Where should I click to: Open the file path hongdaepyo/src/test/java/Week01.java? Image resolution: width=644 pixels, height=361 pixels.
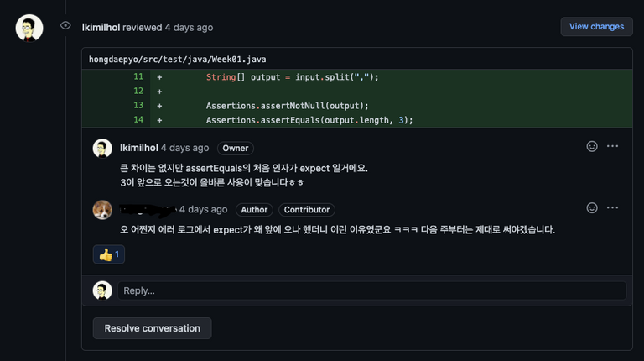click(178, 60)
